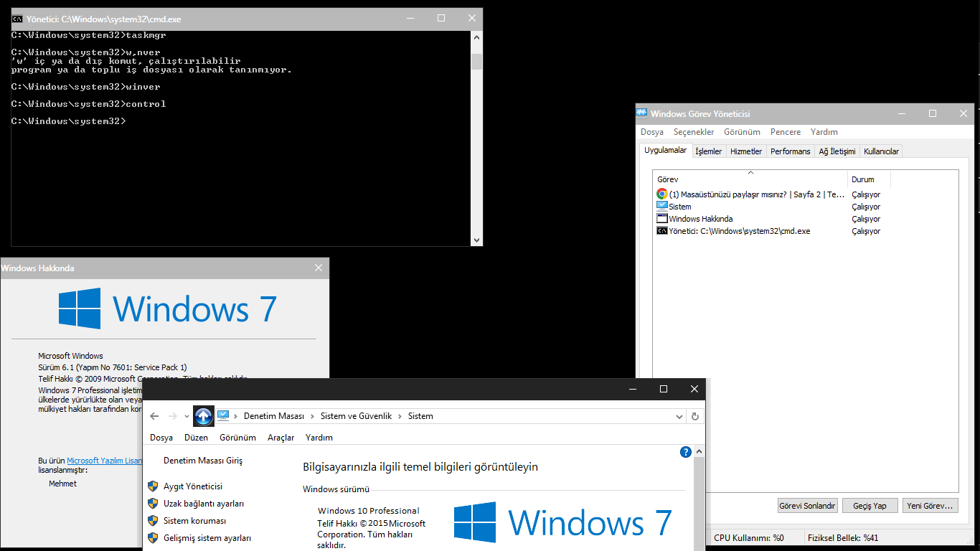
Task: Open the Yardım menu in Task Manager
Action: 824,132
